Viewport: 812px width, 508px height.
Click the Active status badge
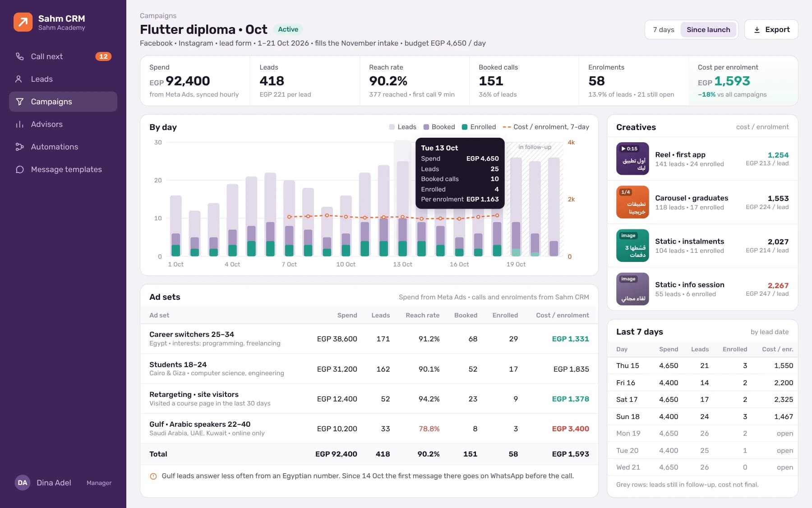click(288, 29)
